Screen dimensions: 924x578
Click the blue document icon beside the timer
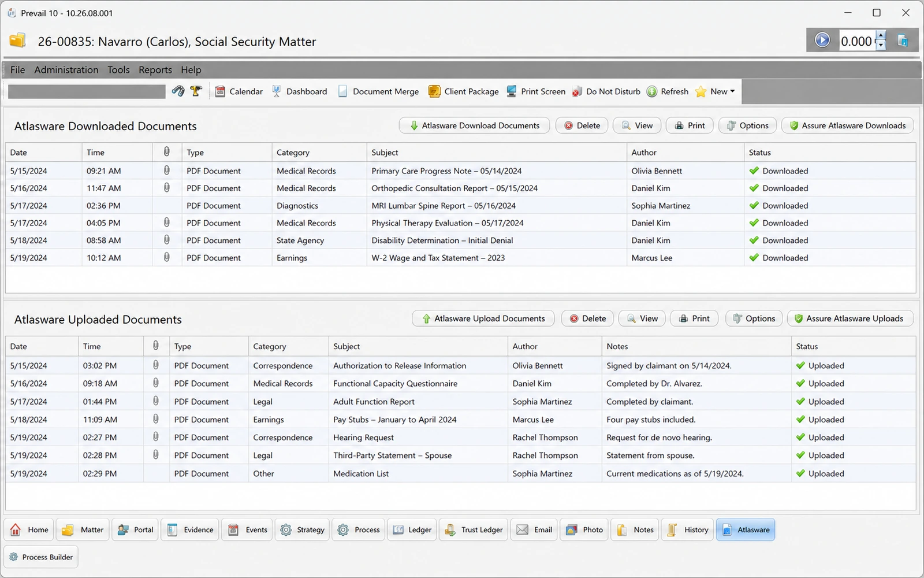point(903,40)
